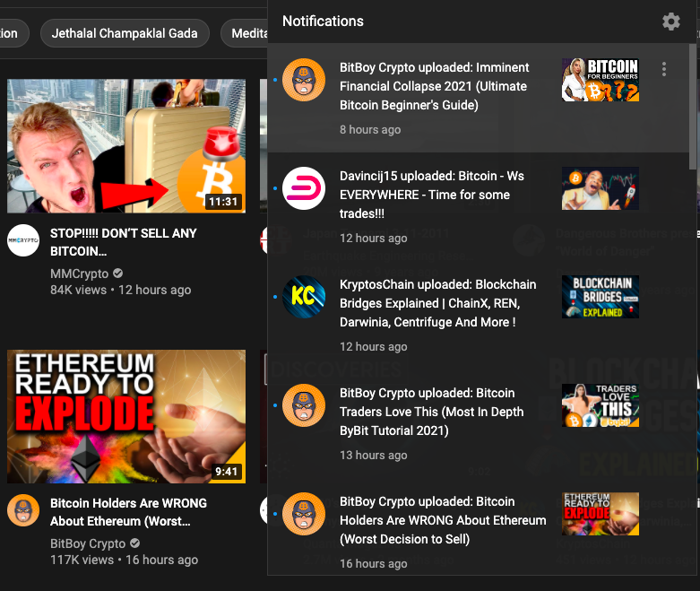Open Bitcoin Holders Are WRONG notification text

coord(443,520)
